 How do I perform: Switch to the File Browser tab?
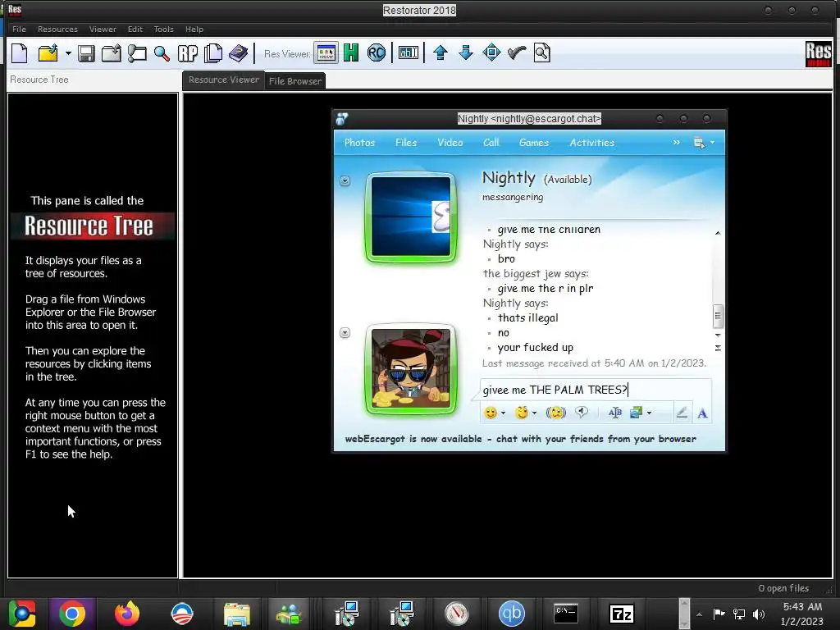(x=295, y=81)
